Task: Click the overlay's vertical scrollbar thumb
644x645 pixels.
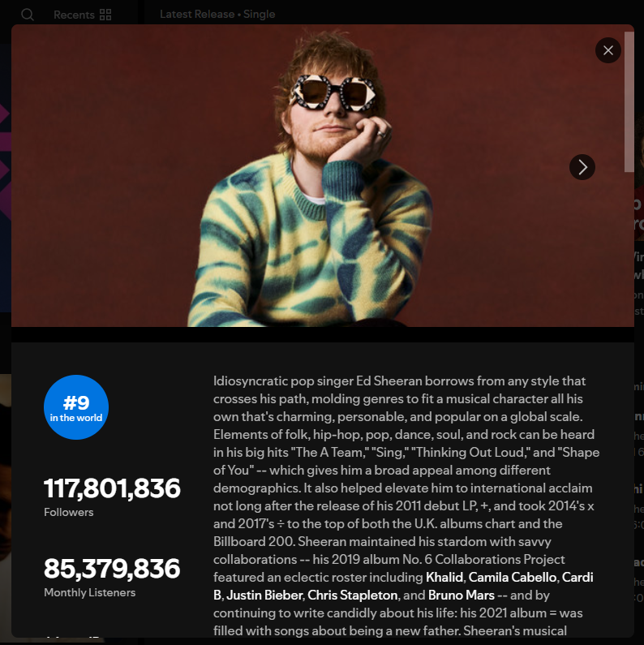Action: [629, 101]
